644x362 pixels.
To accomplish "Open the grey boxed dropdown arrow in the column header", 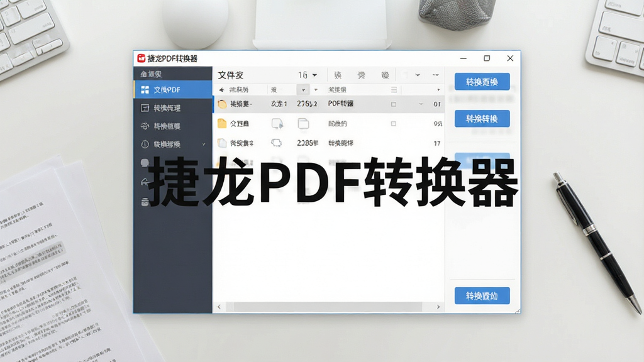I will click(303, 89).
